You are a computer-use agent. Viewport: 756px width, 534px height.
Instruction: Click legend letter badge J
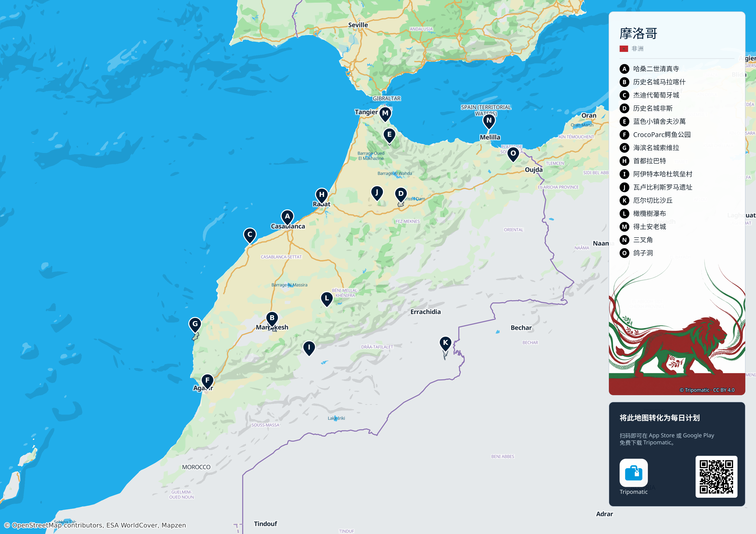[624, 187]
